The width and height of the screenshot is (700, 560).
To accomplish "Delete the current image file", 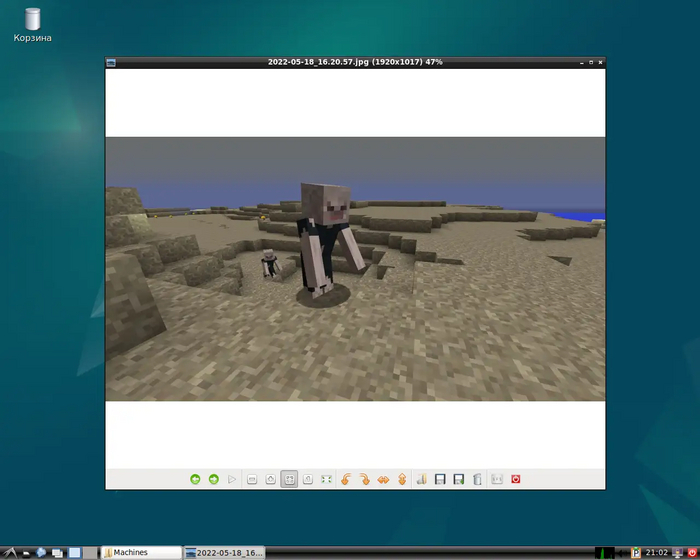I will pyautogui.click(x=477, y=479).
